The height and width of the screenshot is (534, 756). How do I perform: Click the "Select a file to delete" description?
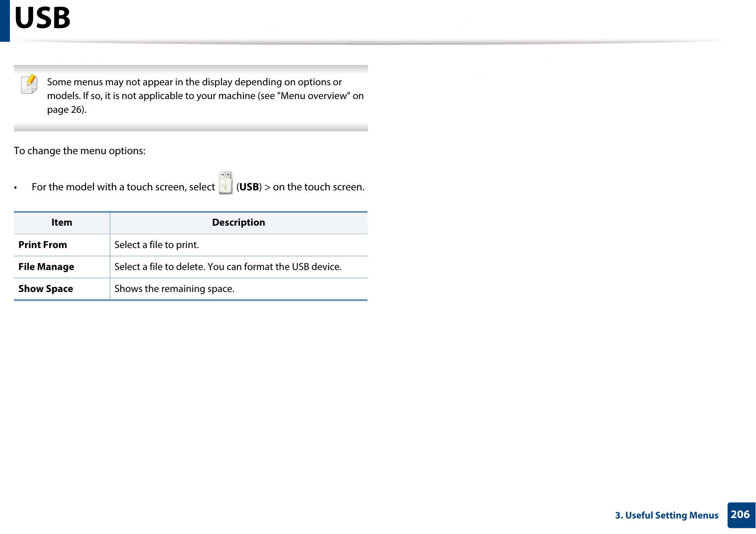(x=228, y=267)
